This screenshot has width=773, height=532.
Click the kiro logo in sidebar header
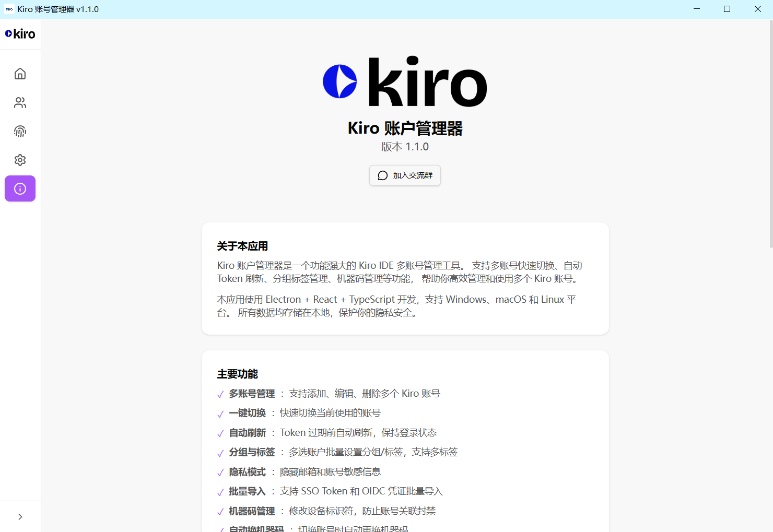(20, 34)
